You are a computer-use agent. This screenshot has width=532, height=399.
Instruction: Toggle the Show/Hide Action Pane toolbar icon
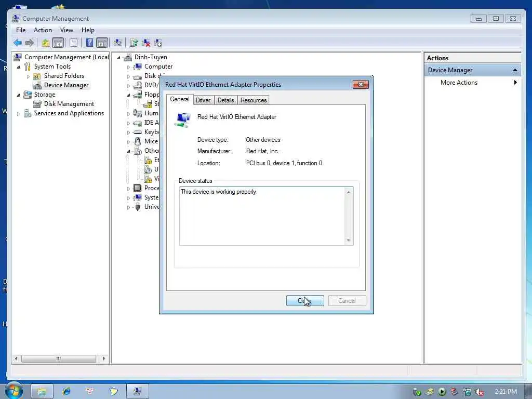click(x=102, y=43)
